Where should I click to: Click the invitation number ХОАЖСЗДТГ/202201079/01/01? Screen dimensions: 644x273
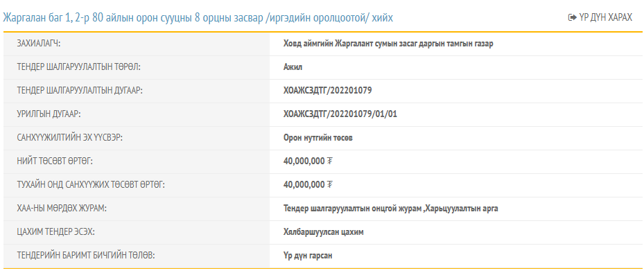pos(340,114)
